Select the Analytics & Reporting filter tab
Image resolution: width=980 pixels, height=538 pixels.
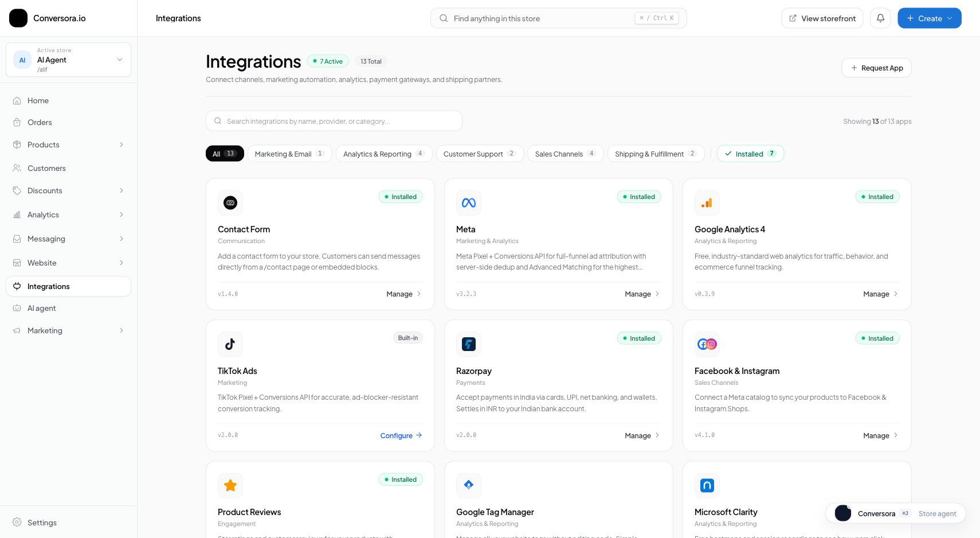[x=384, y=154]
